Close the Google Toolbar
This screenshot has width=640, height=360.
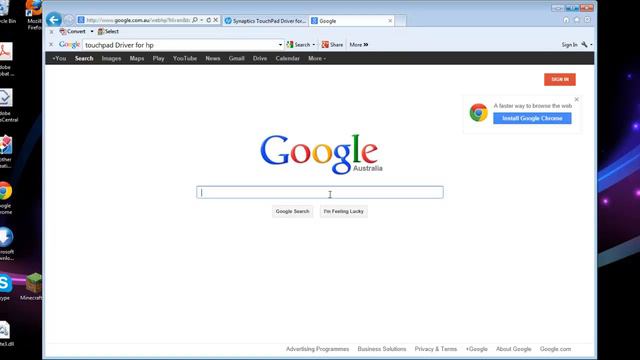point(51,44)
